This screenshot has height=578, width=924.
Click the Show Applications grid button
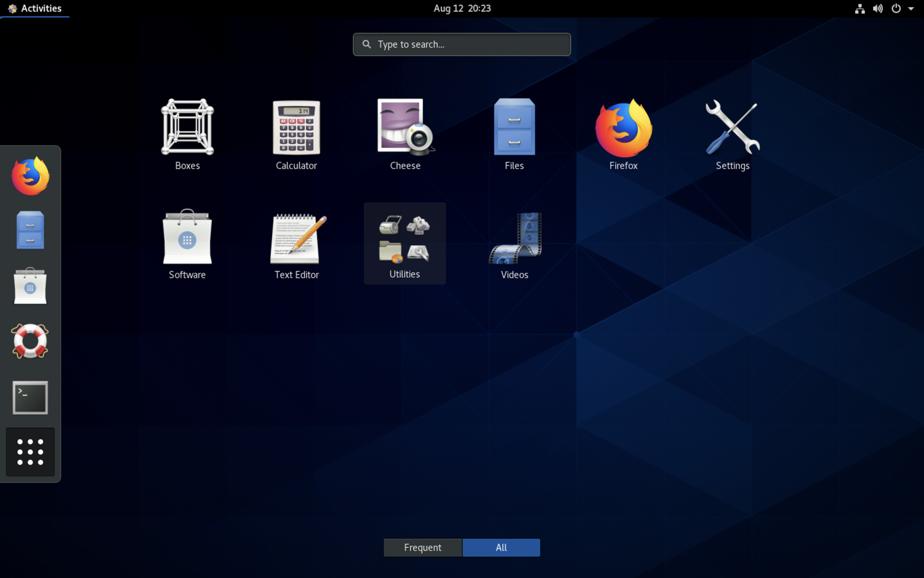[30, 452]
